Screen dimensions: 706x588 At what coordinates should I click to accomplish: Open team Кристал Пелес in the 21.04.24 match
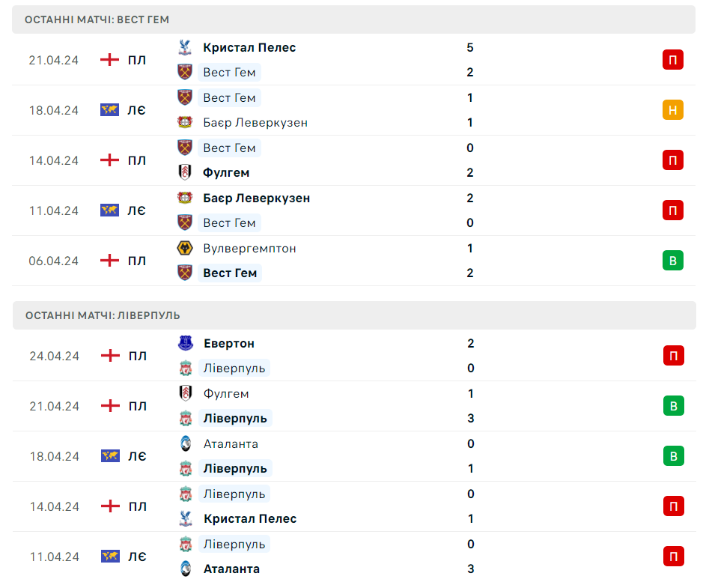pos(249,47)
